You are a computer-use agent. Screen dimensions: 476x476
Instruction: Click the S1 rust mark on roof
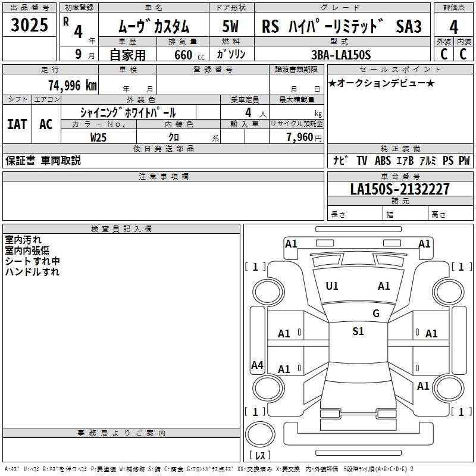(x=358, y=331)
